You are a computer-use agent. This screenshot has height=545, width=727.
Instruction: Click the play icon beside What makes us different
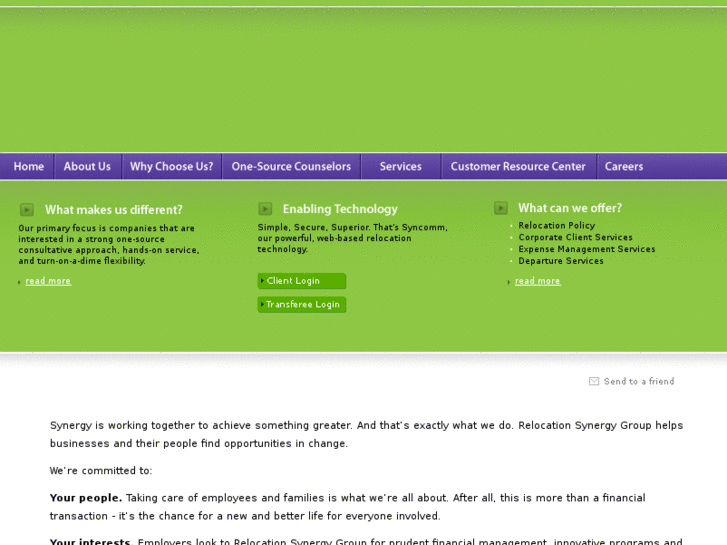coord(27,210)
